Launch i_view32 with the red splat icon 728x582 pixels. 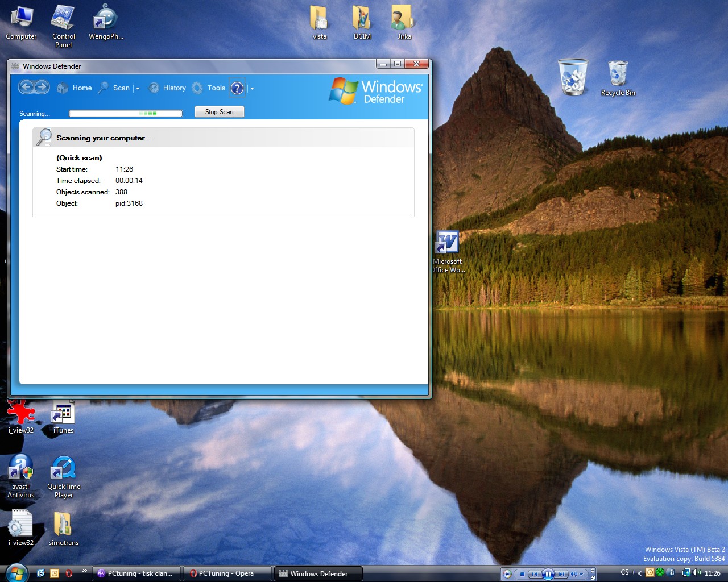21,416
